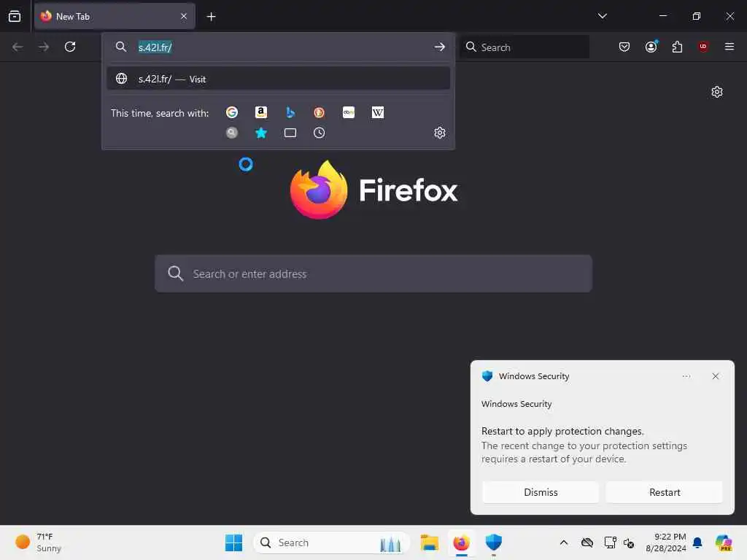Search with Wikipedia this time
Image resolution: width=747 pixels, height=560 pixels.
[x=378, y=112]
